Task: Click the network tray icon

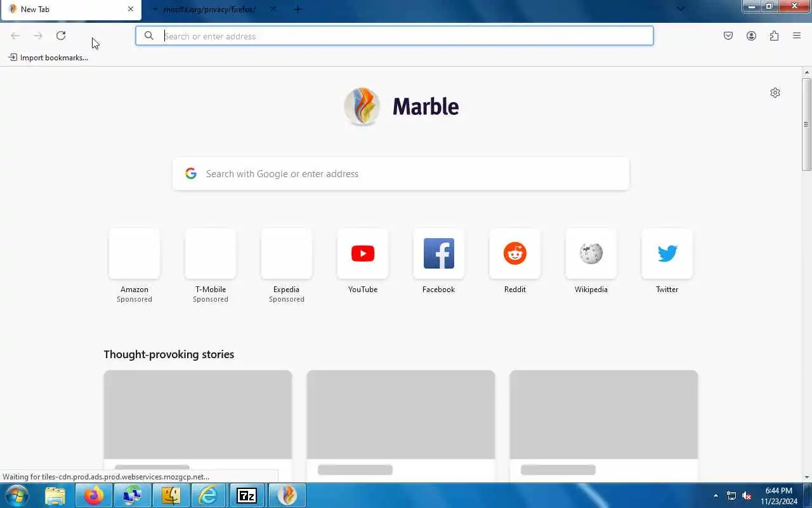Action: pos(731,495)
